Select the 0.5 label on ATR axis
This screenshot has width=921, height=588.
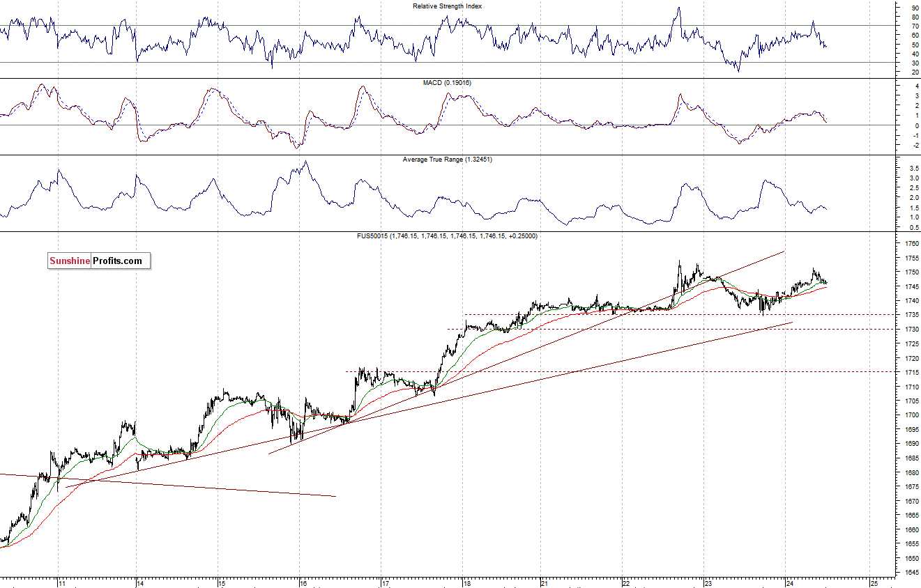pos(913,228)
